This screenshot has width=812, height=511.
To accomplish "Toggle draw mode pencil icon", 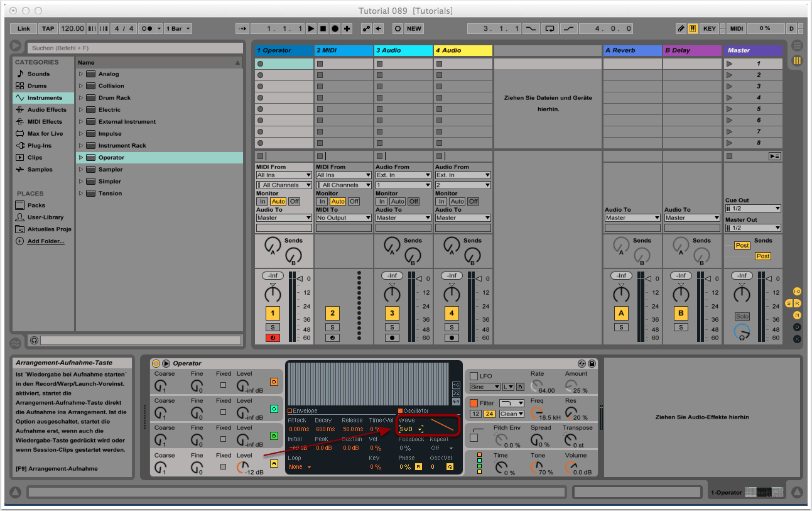I will point(681,28).
